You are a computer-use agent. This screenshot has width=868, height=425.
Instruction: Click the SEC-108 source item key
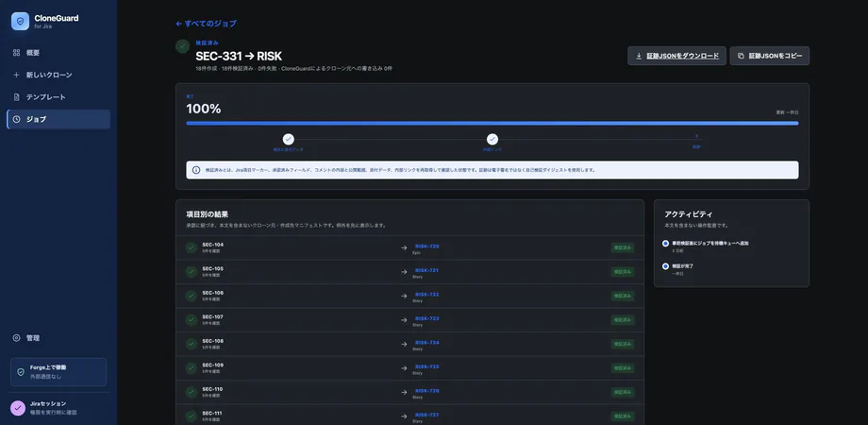pyautogui.click(x=213, y=341)
